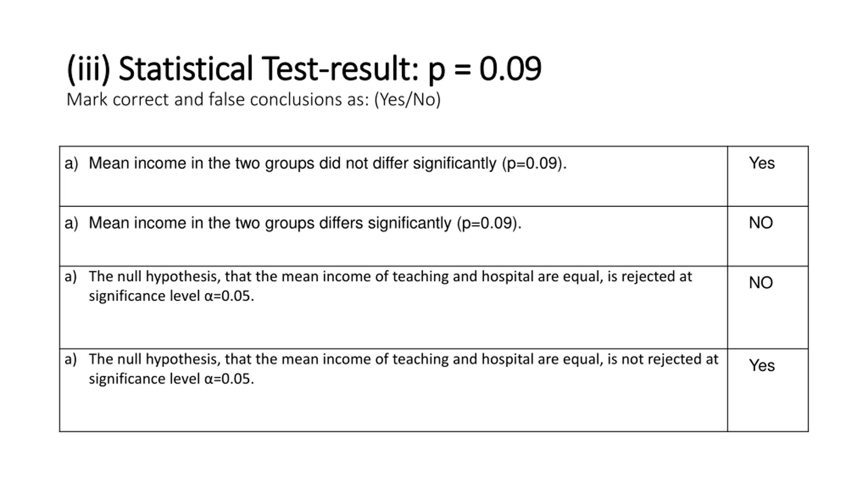Click the 'a)' bullet of the third row
Screen dimensions: 868x488
[x=71, y=277]
